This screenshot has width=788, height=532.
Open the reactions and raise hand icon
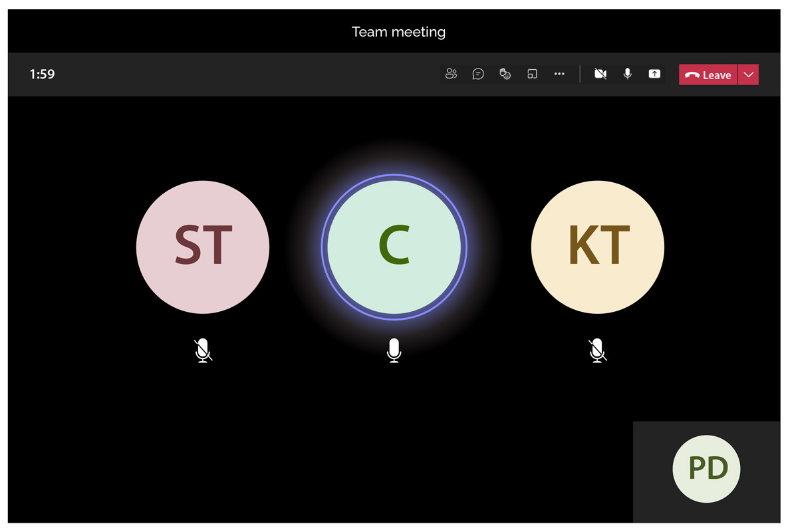pos(505,74)
